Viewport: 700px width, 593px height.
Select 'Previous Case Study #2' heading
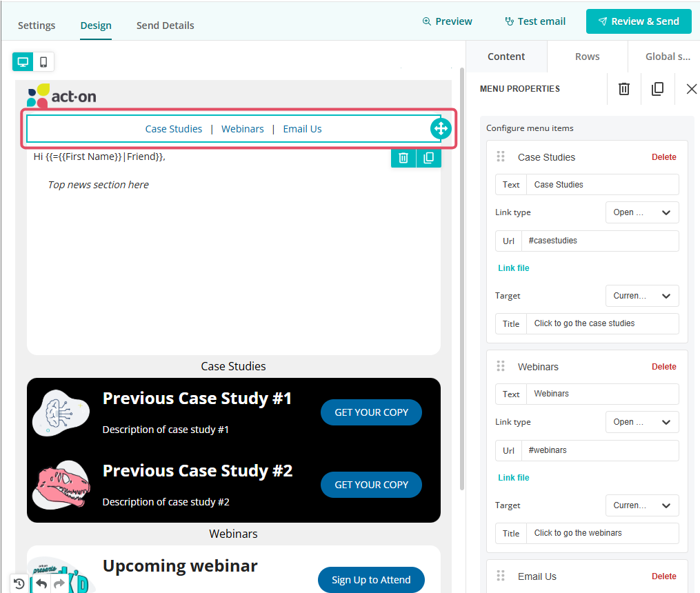point(197,470)
